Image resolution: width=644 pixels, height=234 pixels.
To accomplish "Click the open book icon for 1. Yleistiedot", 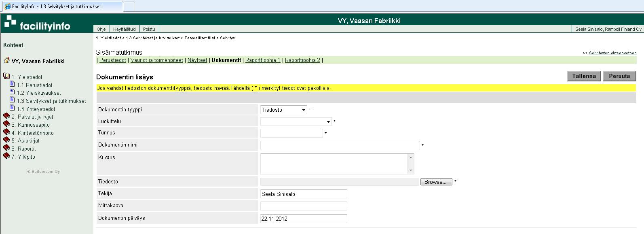I will 6,76.
